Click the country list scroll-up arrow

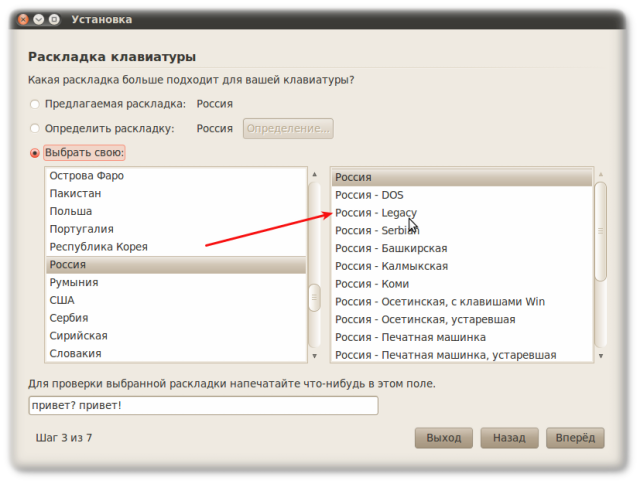pyautogui.click(x=314, y=175)
